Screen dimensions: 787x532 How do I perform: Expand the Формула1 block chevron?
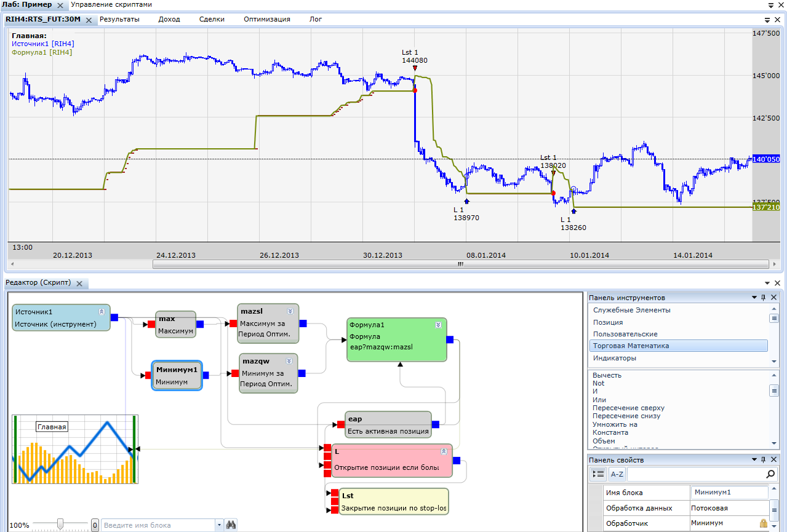438,325
